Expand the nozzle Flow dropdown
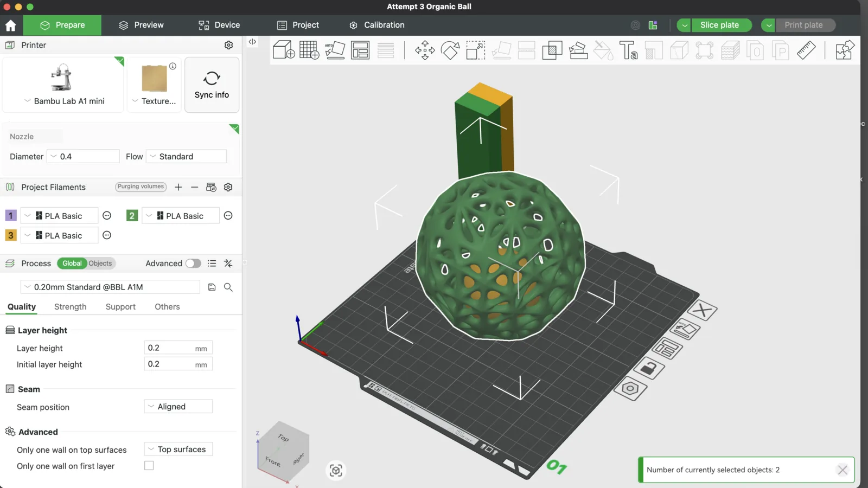Viewport: 868px width, 488px height. click(186, 157)
